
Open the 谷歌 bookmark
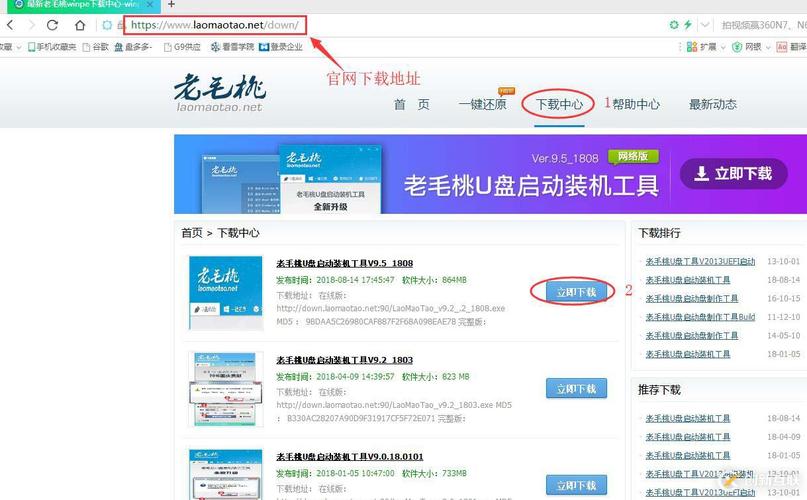click(x=96, y=47)
